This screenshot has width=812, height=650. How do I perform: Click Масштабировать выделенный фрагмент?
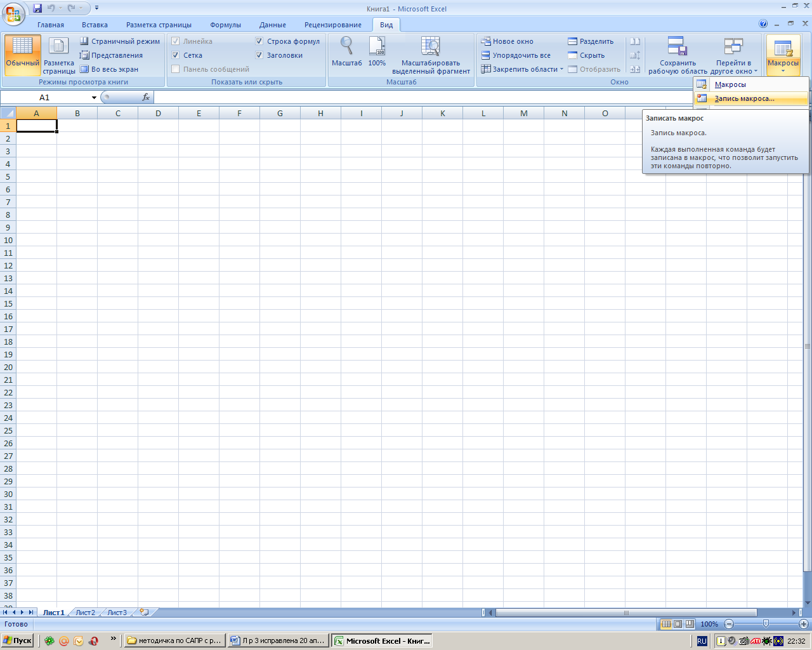click(x=431, y=55)
